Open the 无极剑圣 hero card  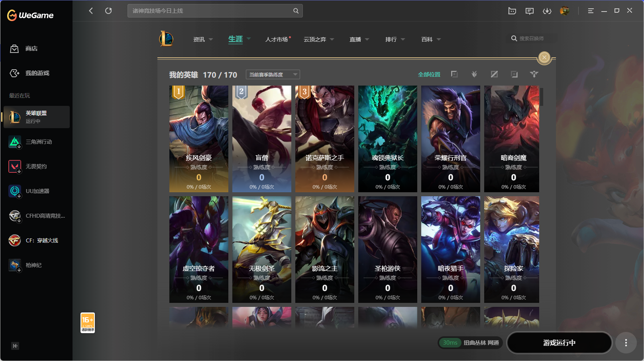pyautogui.click(x=262, y=250)
